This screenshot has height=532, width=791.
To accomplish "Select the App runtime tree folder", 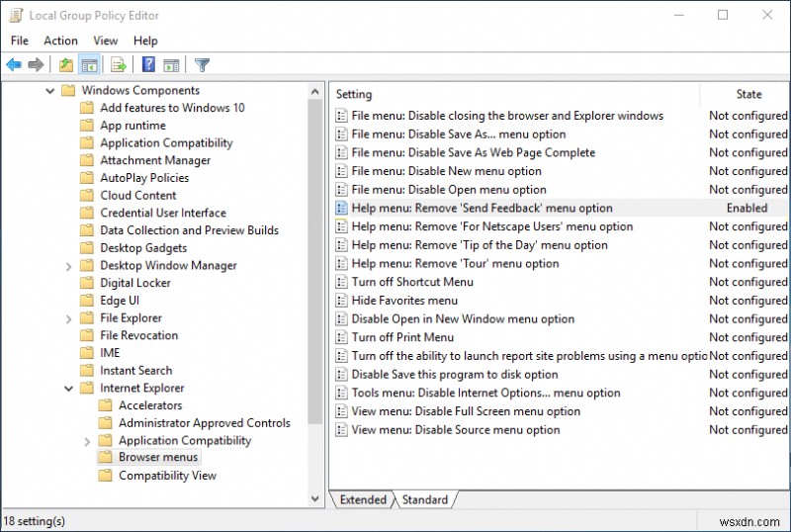I will (x=132, y=126).
